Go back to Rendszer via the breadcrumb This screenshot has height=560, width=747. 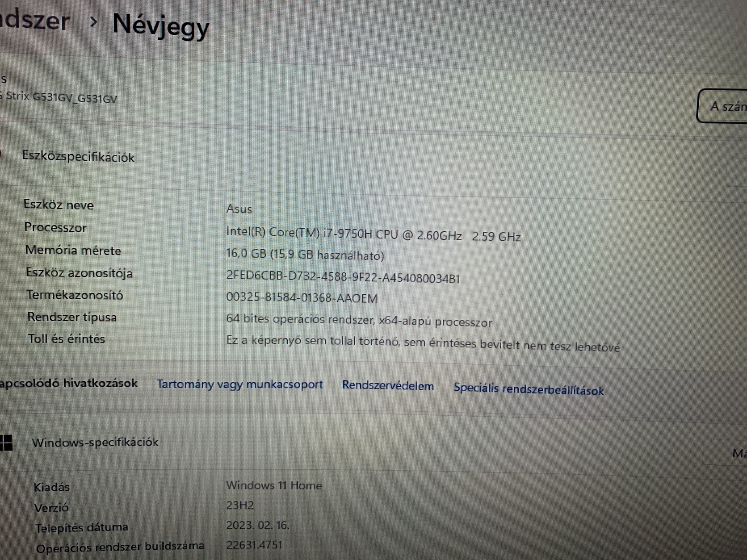coord(35,21)
